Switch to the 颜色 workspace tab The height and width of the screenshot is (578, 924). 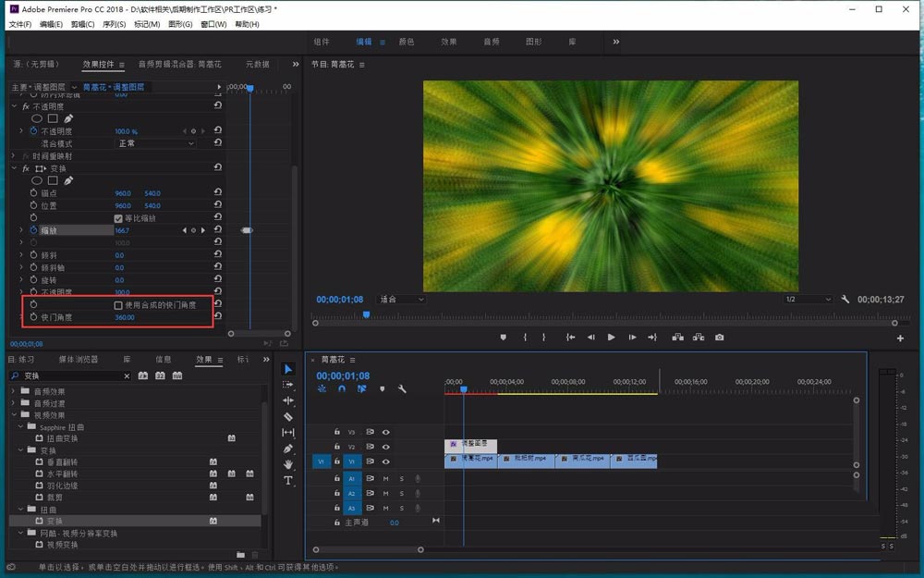(407, 42)
